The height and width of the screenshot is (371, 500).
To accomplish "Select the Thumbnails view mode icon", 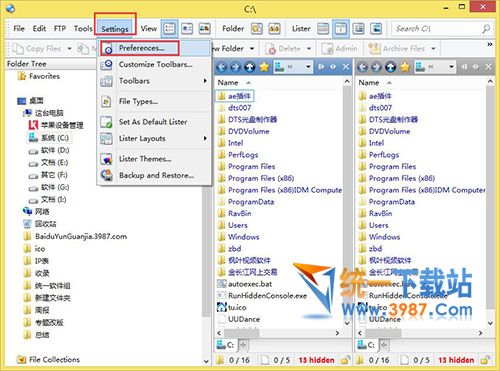I will tap(205, 29).
